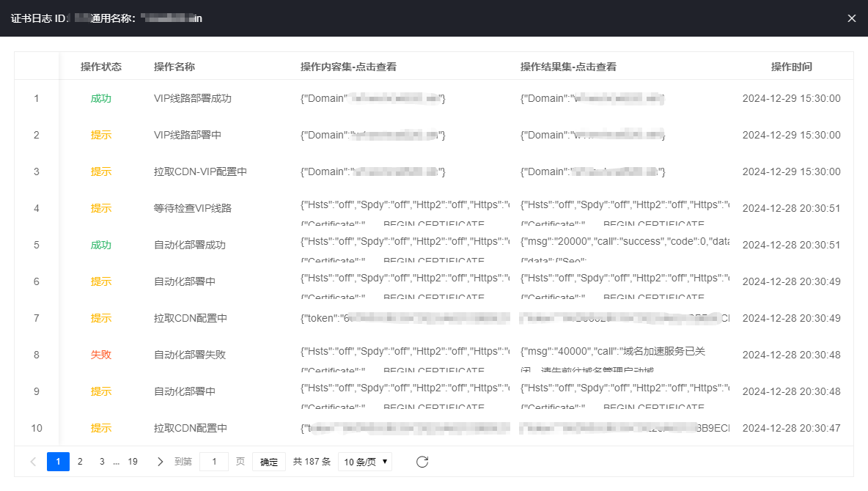Select the 等待检查VIP线路 operation name
Image resolution: width=868 pixels, height=491 pixels.
point(193,208)
